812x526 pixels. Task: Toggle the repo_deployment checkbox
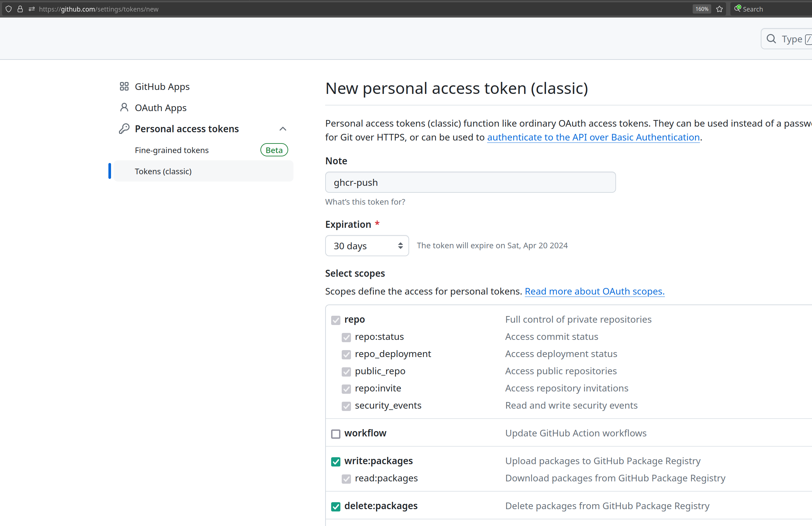pos(346,354)
